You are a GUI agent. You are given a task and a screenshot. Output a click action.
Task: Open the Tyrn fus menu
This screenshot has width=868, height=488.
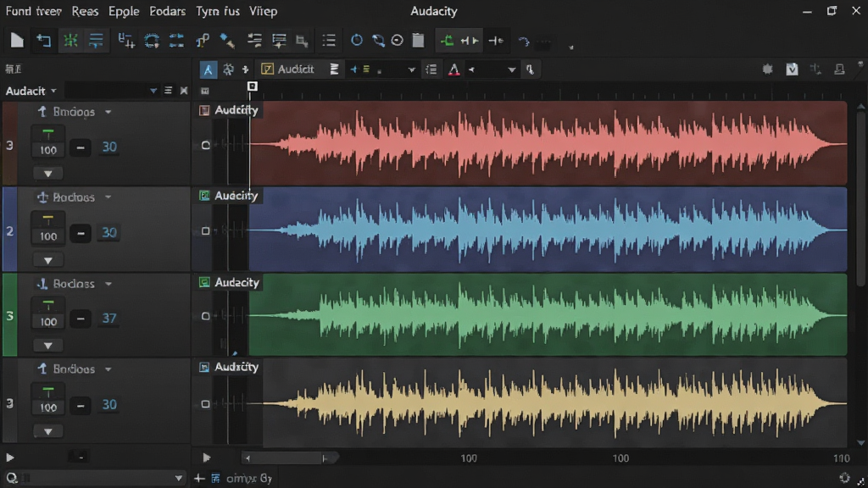click(x=218, y=11)
